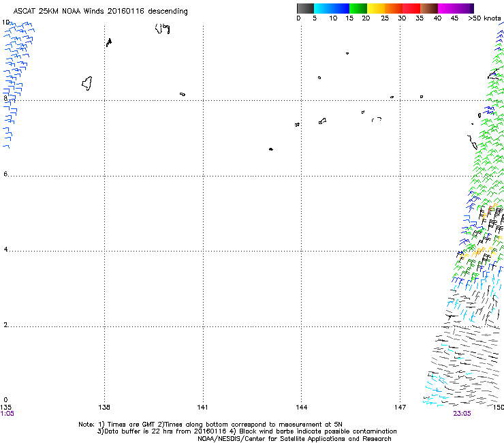Click the legend value '5'
504x443 pixels.
(315, 18)
